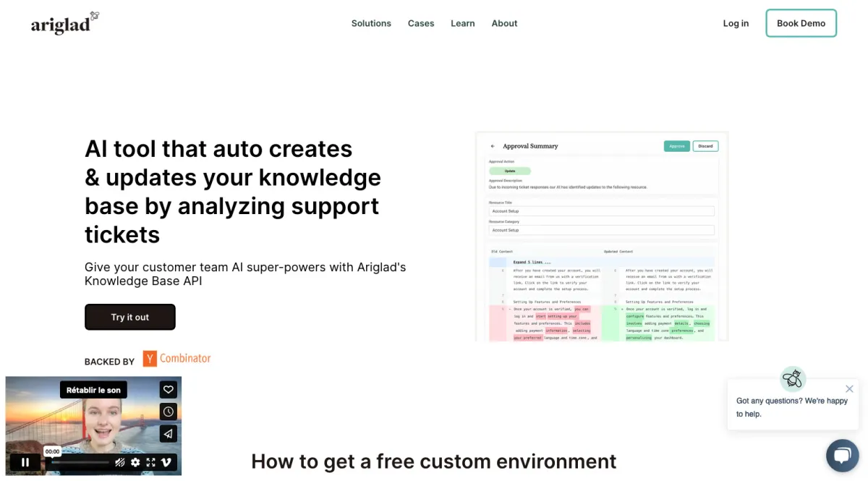This screenshot has height=481, width=868.
Task: Click Rétablir le son to unmute video
Action: click(93, 390)
